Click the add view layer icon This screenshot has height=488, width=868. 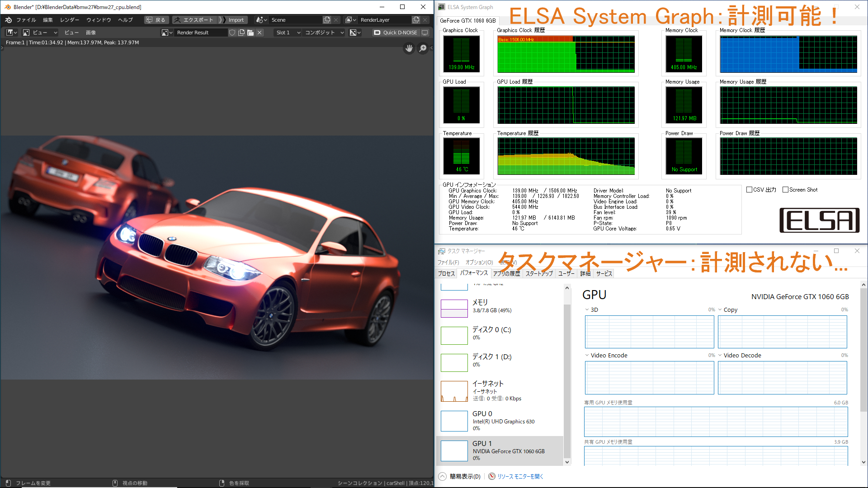tap(416, 20)
